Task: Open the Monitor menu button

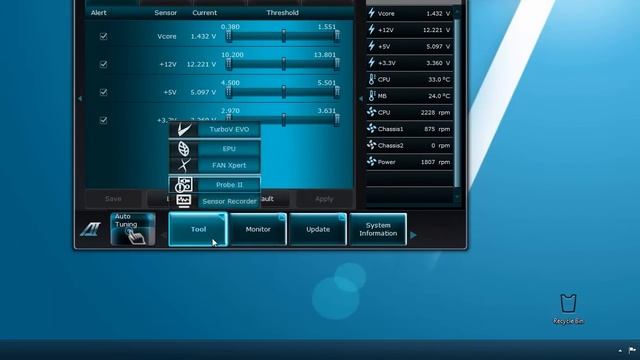Action: tap(258, 229)
